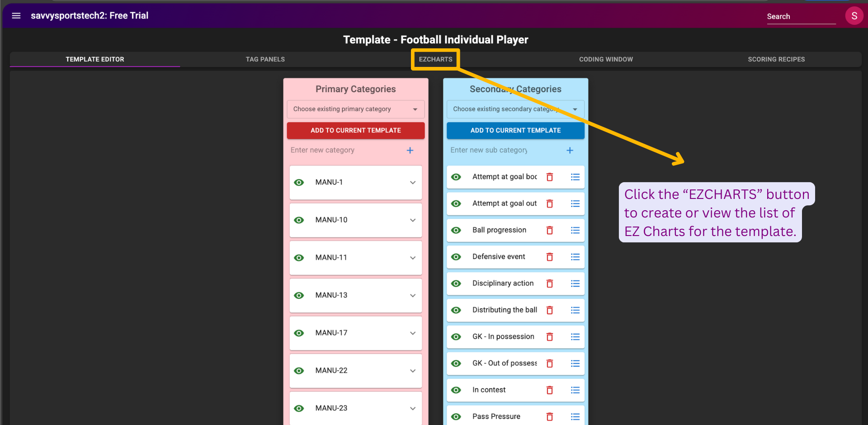The image size is (868, 425).
Task: Switch to the EZCHARTS tab
Action: (x=435, y=59)
